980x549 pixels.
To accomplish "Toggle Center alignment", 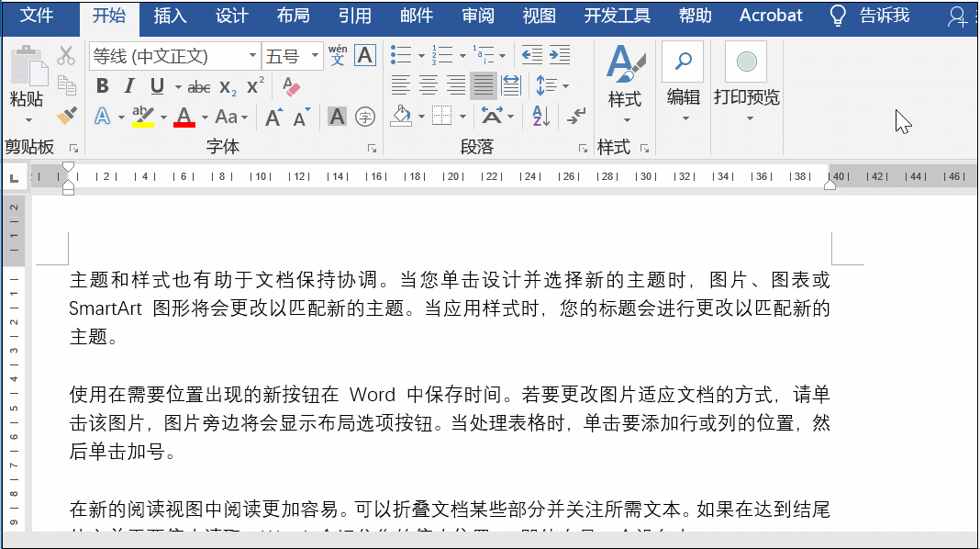I will tap(429, 85).
